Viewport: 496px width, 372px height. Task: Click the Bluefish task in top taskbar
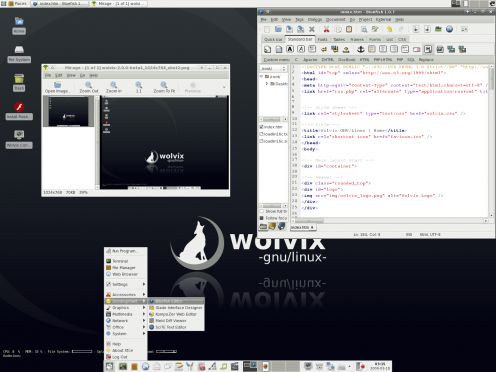pos(59,4)
